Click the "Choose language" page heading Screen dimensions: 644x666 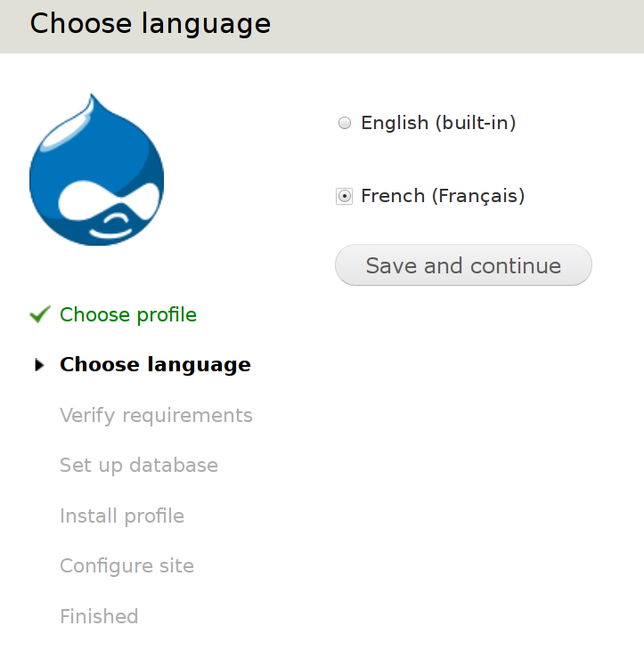click(151, 23)
